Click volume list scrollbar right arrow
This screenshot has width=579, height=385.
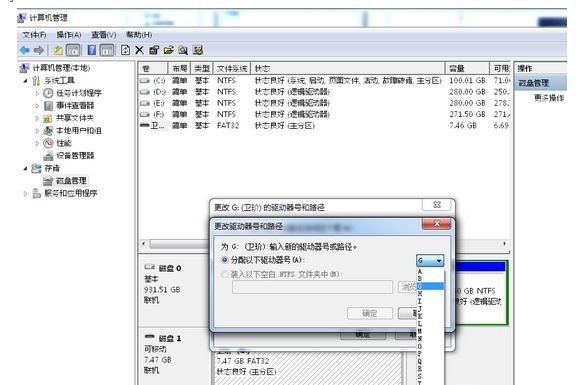pyautogui.click(x=504, y=244)
